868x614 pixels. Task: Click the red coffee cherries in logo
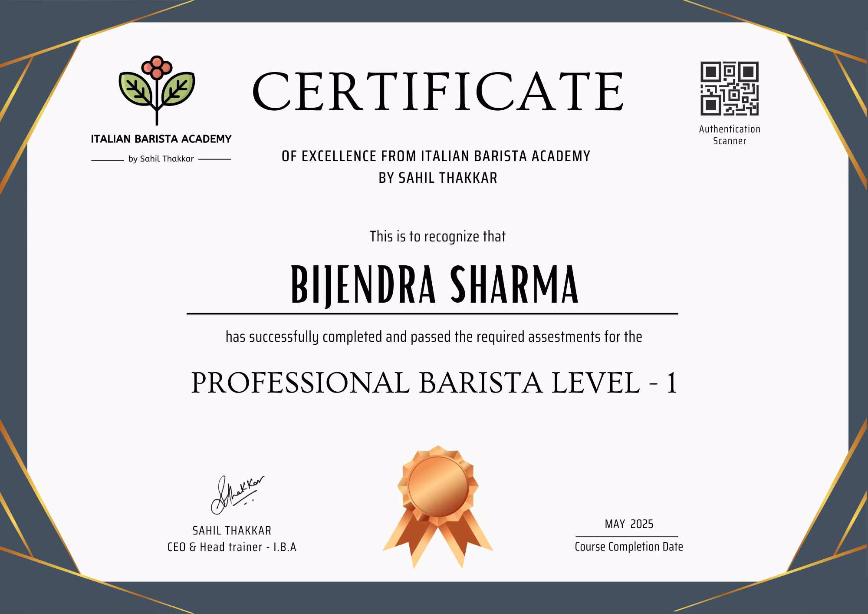click(157, 68)
